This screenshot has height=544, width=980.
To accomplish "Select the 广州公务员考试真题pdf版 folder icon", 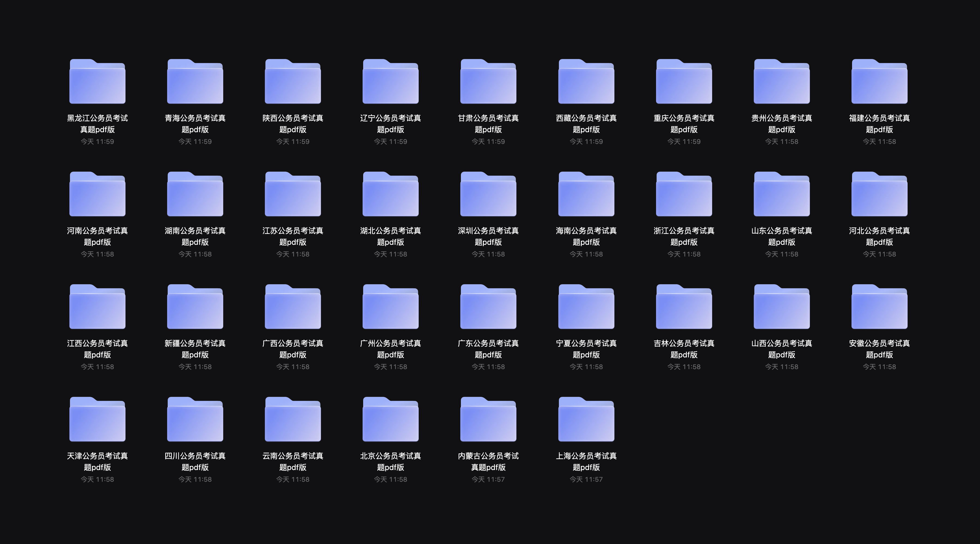I will point(391,306).
